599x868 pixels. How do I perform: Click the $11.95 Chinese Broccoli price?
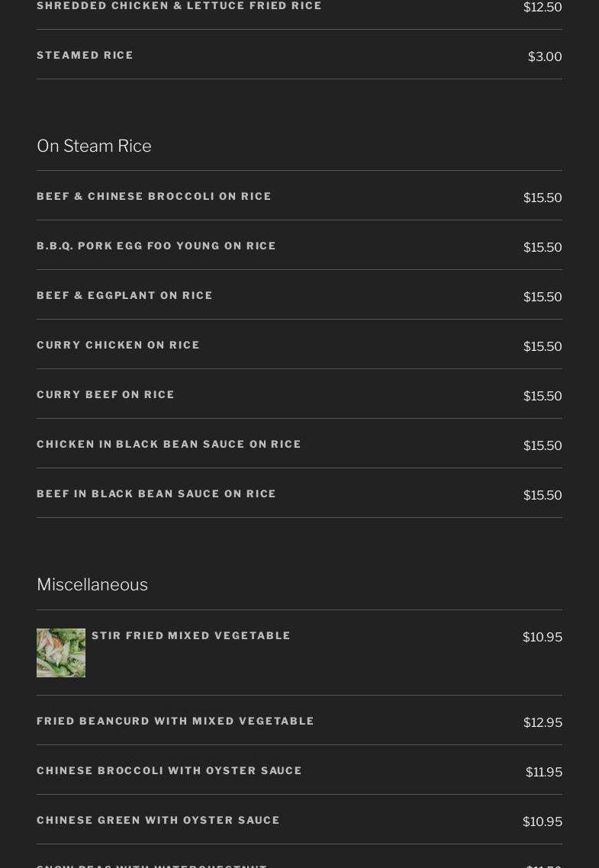(544, 773)
